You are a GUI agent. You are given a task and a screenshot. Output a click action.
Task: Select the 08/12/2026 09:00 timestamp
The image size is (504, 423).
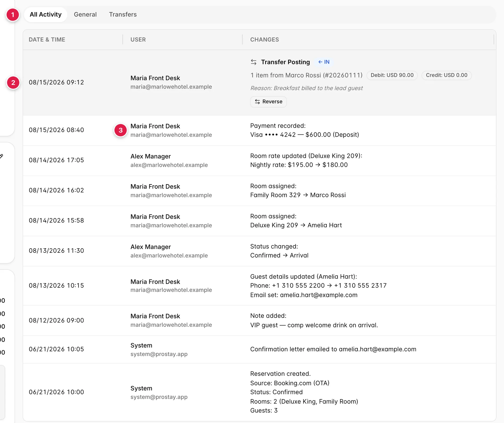[56, 321]
